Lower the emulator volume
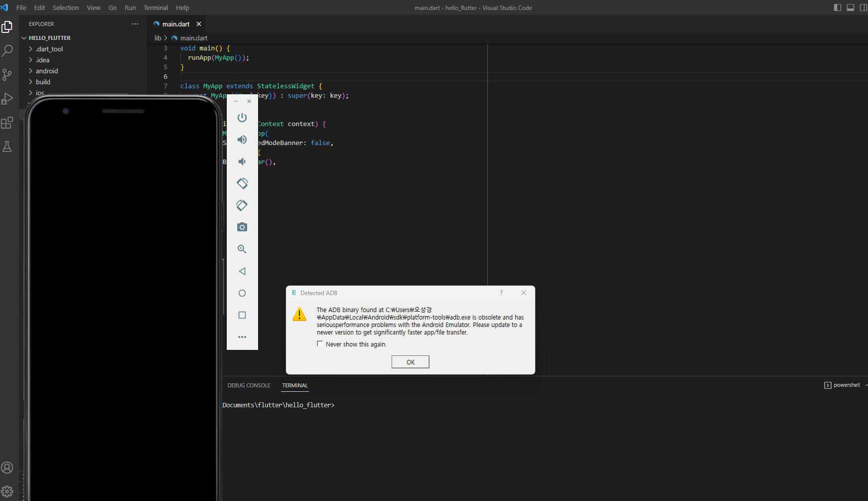The width and height of the screenshot is (868, 501). pos(242,162)
